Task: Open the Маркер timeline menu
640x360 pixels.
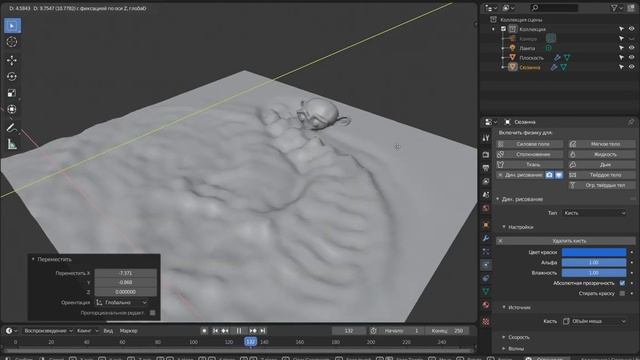Action: [129, 331]
